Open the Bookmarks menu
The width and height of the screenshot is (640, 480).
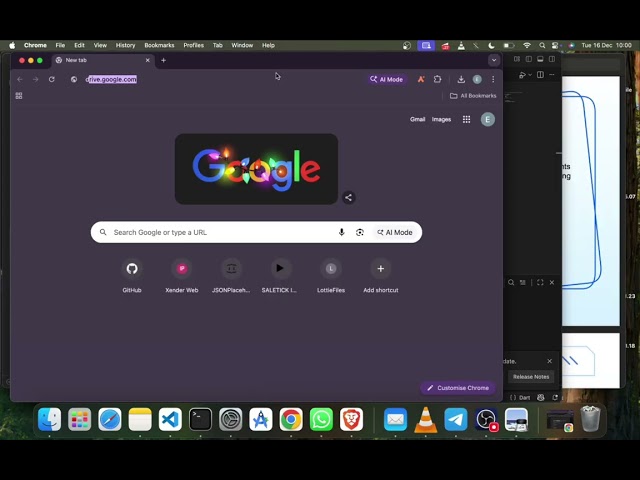[x=159, y=45]
